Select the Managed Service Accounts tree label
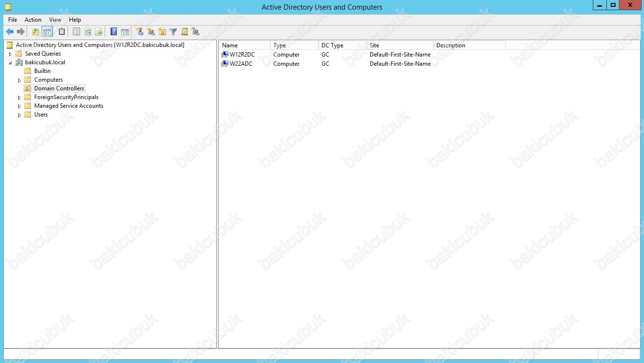The width and height of the screenshot is (644, 363). click(x=69, y=106)
